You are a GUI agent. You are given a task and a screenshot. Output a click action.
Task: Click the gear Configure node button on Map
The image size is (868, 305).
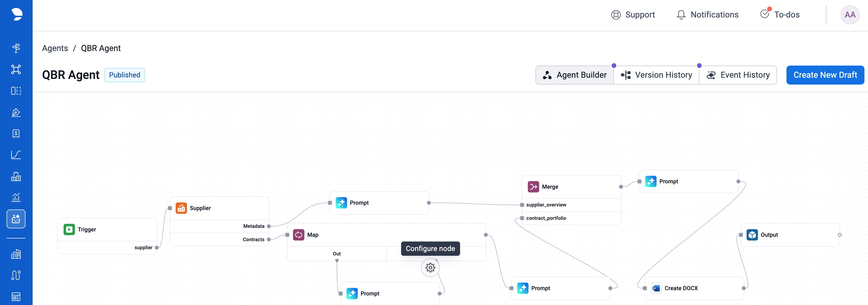pos(430,268)
